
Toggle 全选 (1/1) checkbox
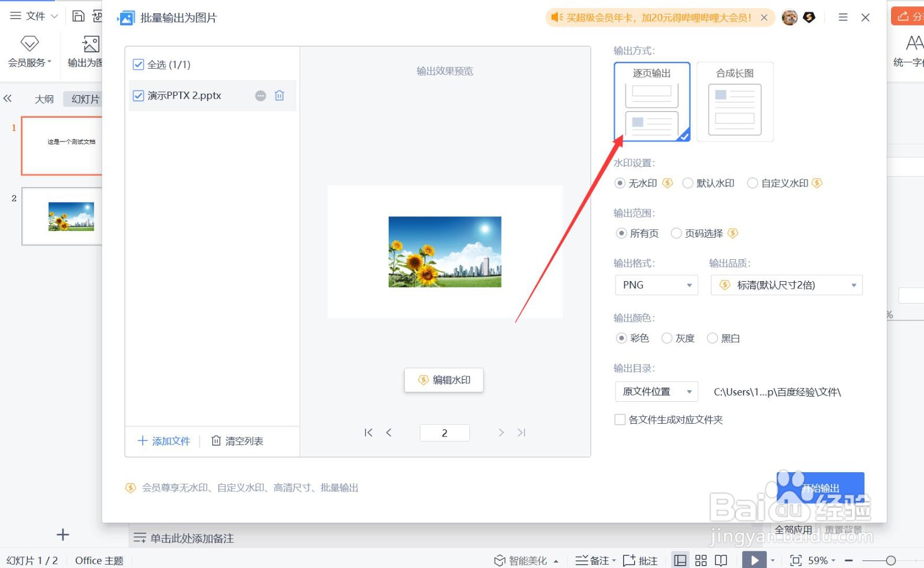click(139, 65)
